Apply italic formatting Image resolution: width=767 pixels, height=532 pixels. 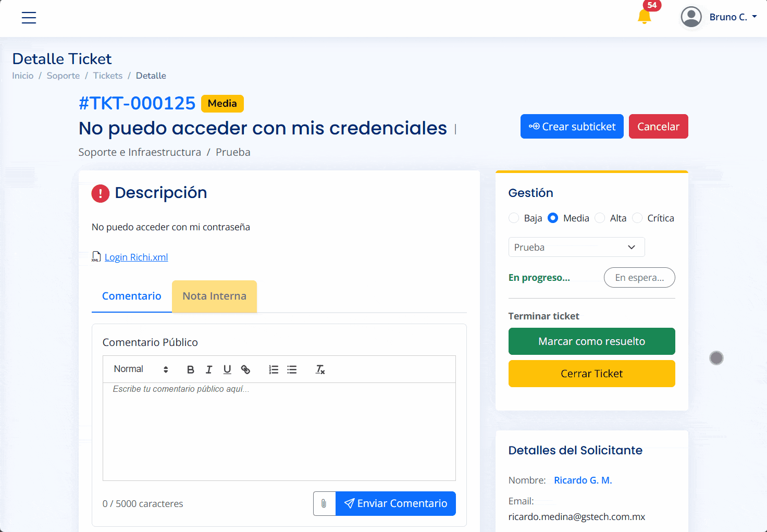click(x=208, y=369)
